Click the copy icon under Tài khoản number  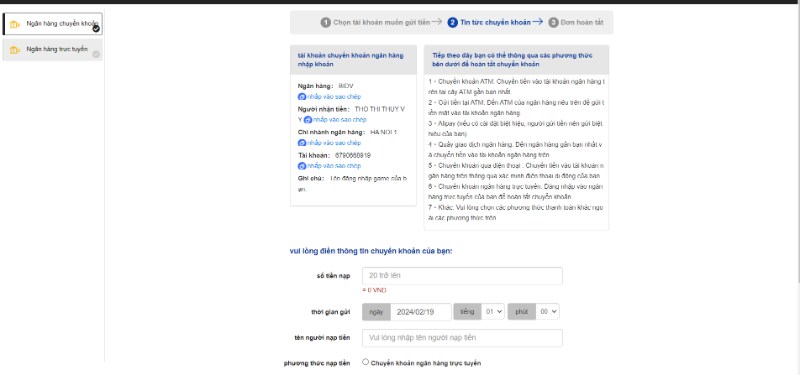(302, 166)
